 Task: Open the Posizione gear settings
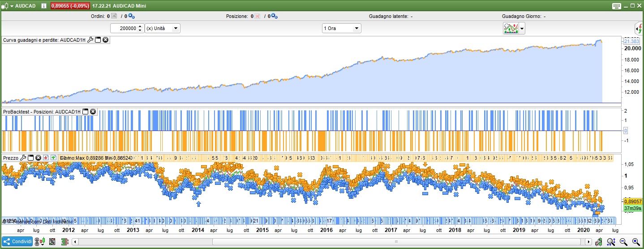click(x=275, y=16)
